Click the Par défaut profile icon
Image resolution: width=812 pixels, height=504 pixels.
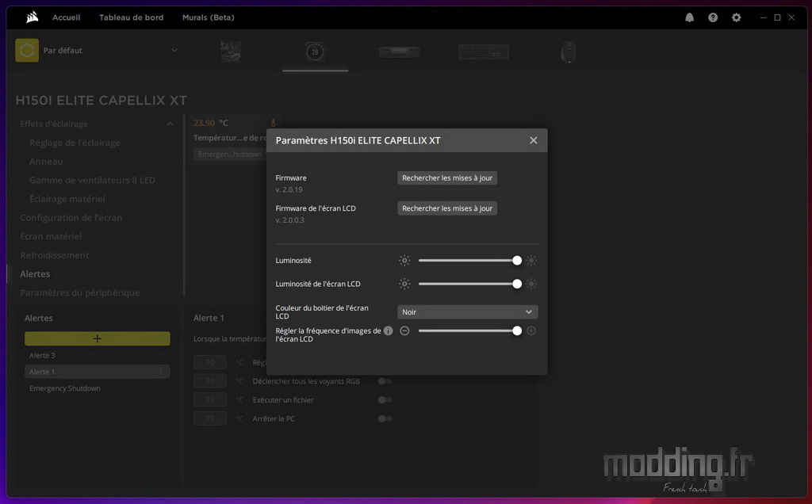pos(27,50)
